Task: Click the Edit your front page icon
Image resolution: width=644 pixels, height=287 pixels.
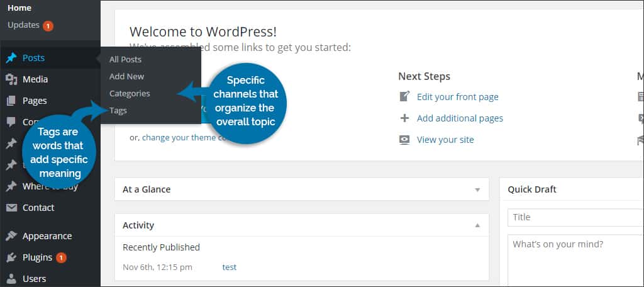Action: click(x=404, y=97)
